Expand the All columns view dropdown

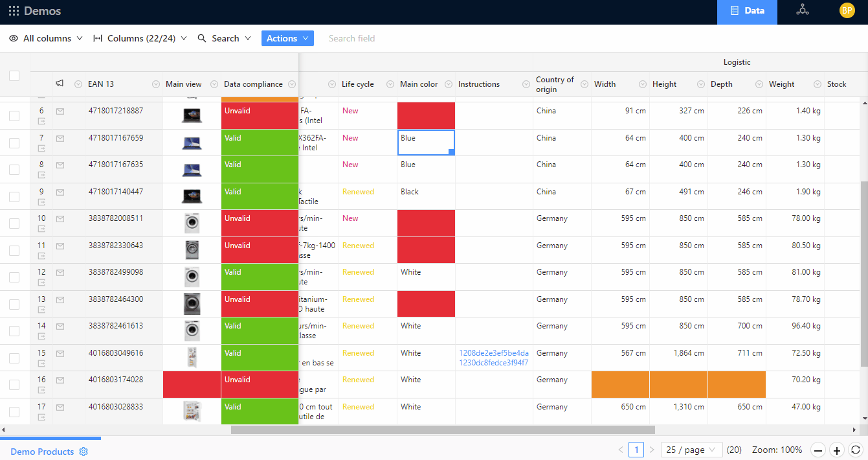pyautogui.click(x=46, y=38)
